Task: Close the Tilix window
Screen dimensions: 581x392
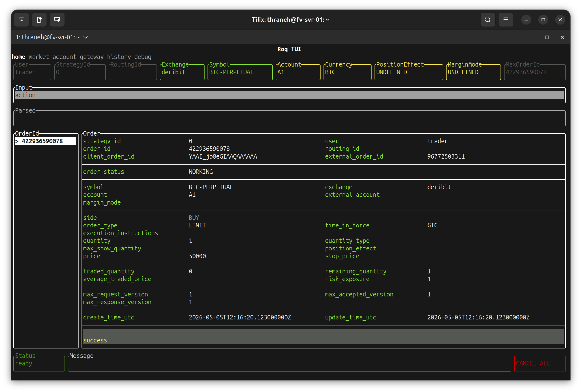Action: click(560, 20)
